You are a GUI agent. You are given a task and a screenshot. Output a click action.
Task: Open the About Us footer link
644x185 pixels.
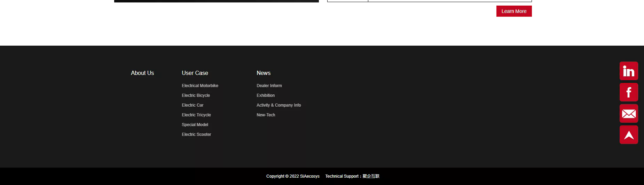142,73
